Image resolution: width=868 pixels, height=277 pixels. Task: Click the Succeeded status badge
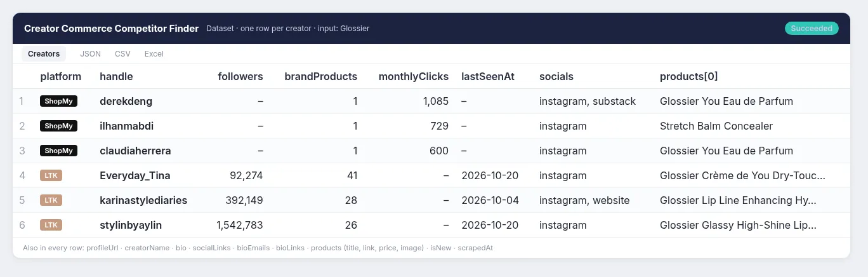(812, 29)
